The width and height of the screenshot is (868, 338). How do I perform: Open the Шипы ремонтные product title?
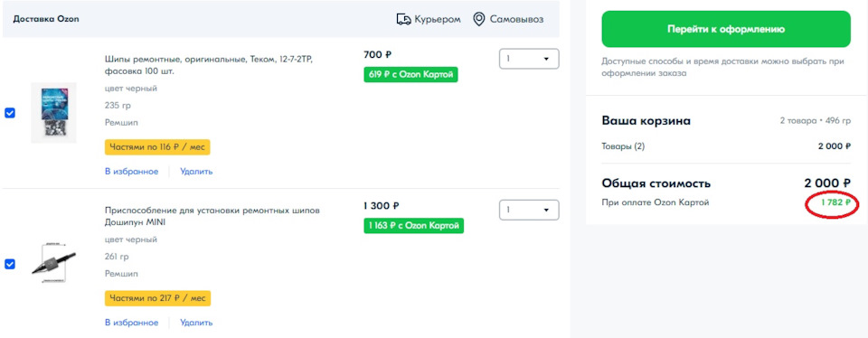pos(212,65)
